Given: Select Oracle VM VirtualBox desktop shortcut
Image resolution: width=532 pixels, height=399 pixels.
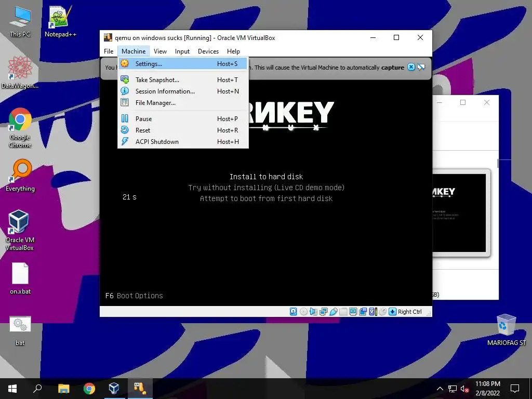Looking at the screenshot, I should click(20, 230).
